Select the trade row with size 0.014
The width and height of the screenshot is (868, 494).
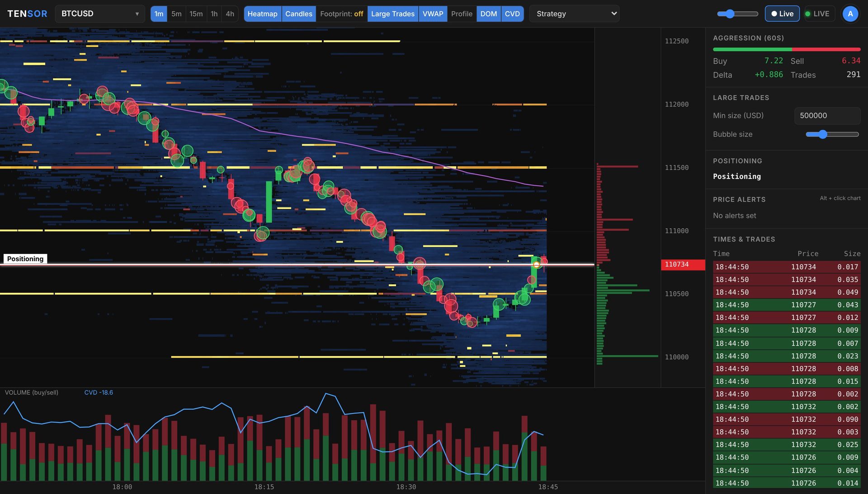tap(787, 483)
